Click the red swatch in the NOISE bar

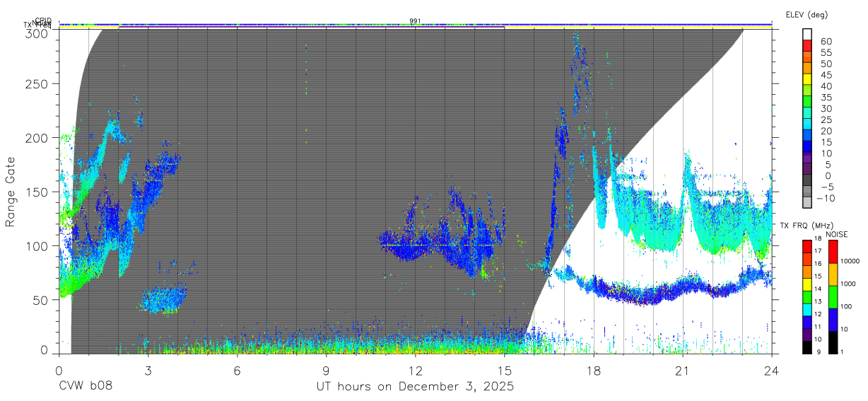[x=832, y=251]
